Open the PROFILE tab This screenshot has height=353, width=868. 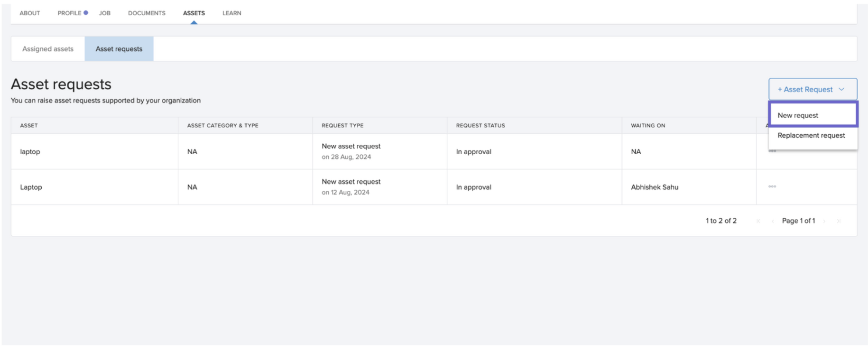click(x=70, y=13)
